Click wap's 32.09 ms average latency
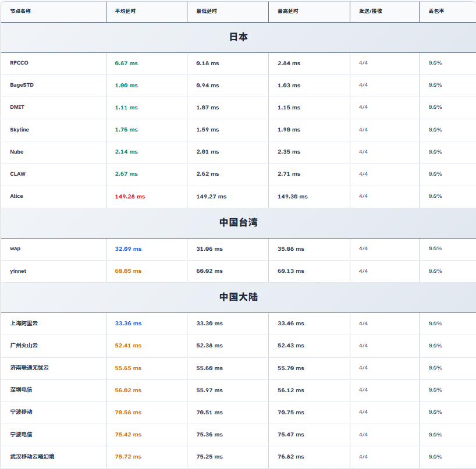 click(128, 249)
